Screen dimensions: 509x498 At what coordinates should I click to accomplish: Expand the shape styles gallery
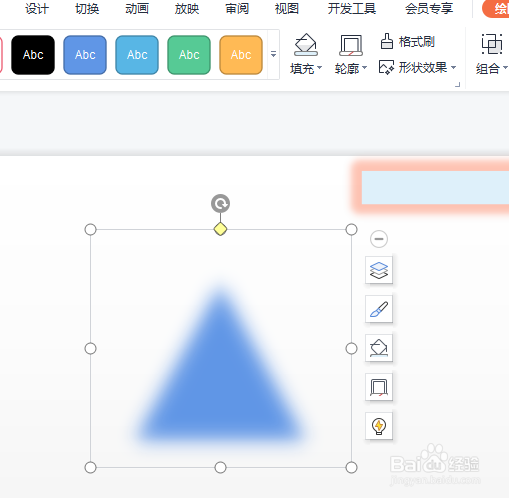[x=273, y=54]
